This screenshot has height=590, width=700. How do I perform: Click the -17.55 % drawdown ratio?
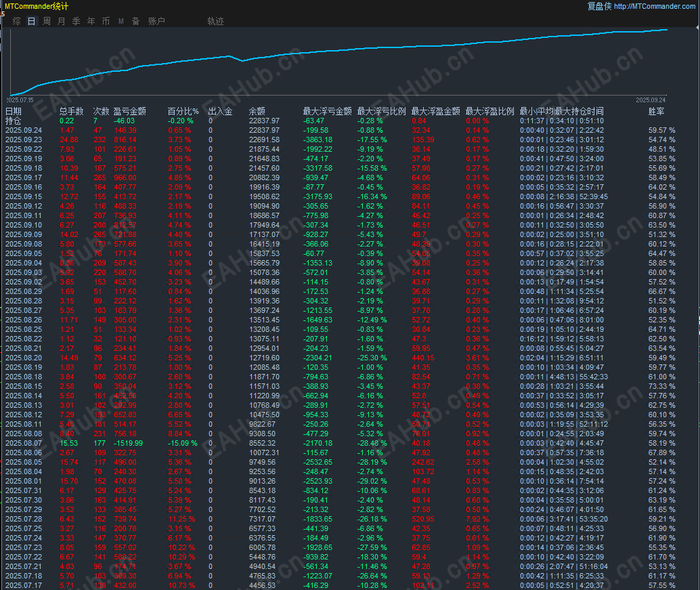pos(372,140)
